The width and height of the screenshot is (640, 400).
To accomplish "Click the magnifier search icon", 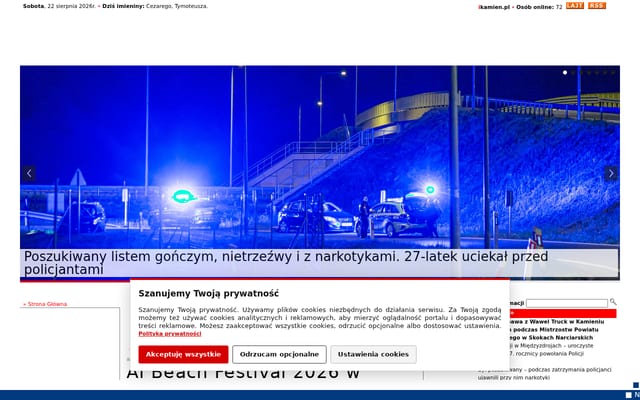I will pyautogui.click(x=613, y=302).
